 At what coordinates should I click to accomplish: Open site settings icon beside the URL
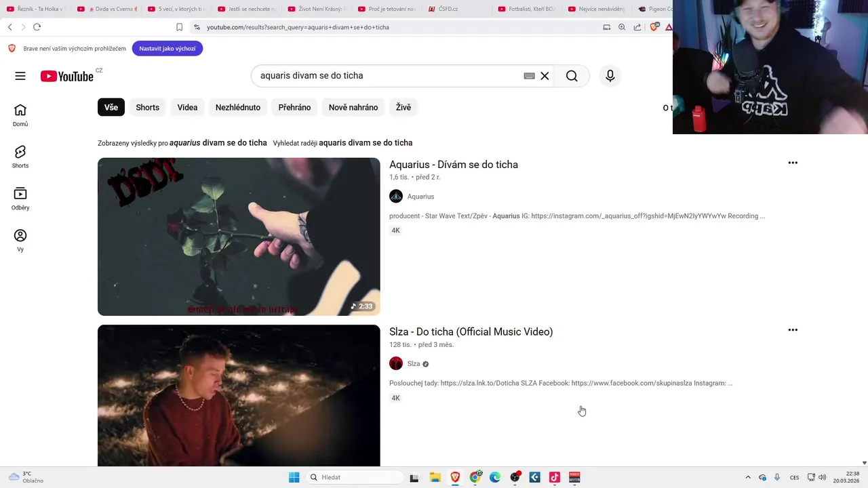197,27
